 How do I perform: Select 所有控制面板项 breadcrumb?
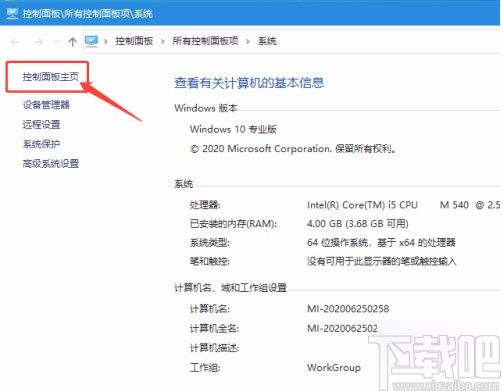(205, 41)
